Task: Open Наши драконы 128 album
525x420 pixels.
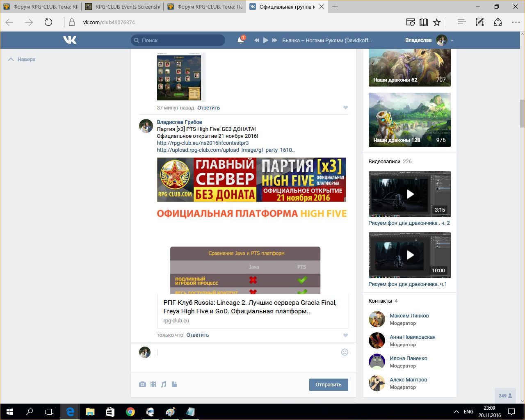Action: tap(409, 120)
